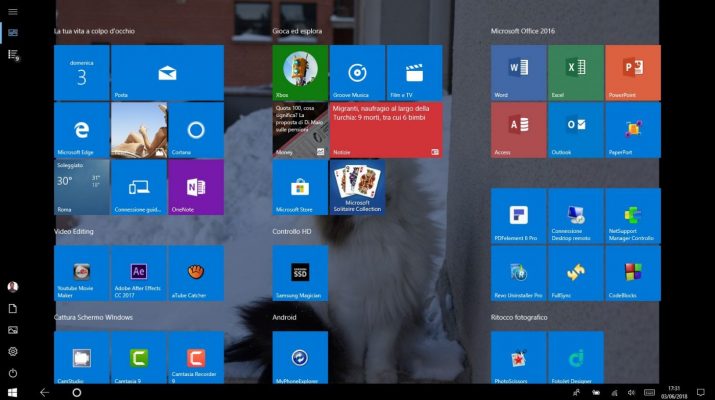Open Adobe After Effects CC 2017
Viewport: 715px width, 400px height.
[x=139, y=273]
